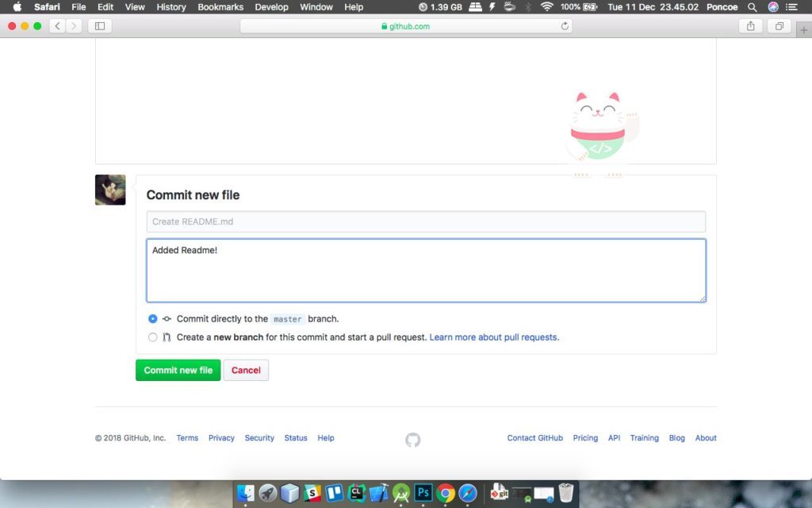Show the Safari tab overview
This screenshot has width=812, height=508.
779,26
